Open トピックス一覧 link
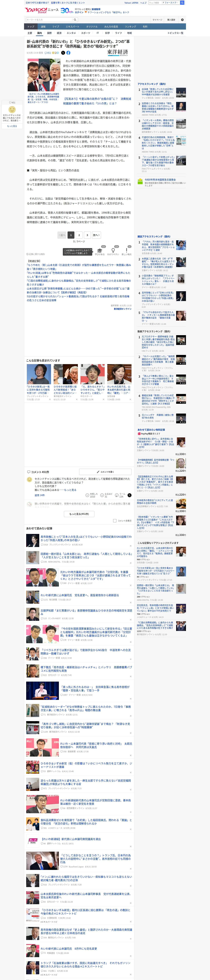Image resolution: width=210 pixels, height=980 pixels. click(x=175, y=33)
